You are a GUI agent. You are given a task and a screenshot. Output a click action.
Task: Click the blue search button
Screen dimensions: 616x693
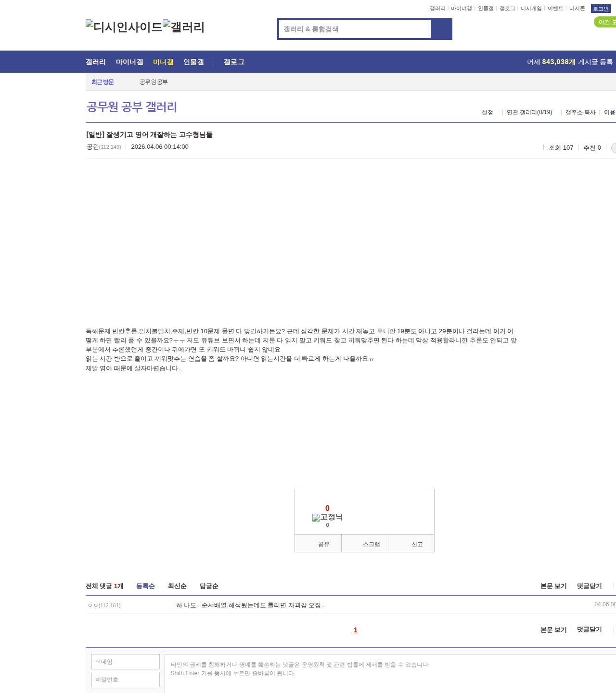(x=441, y=29)
